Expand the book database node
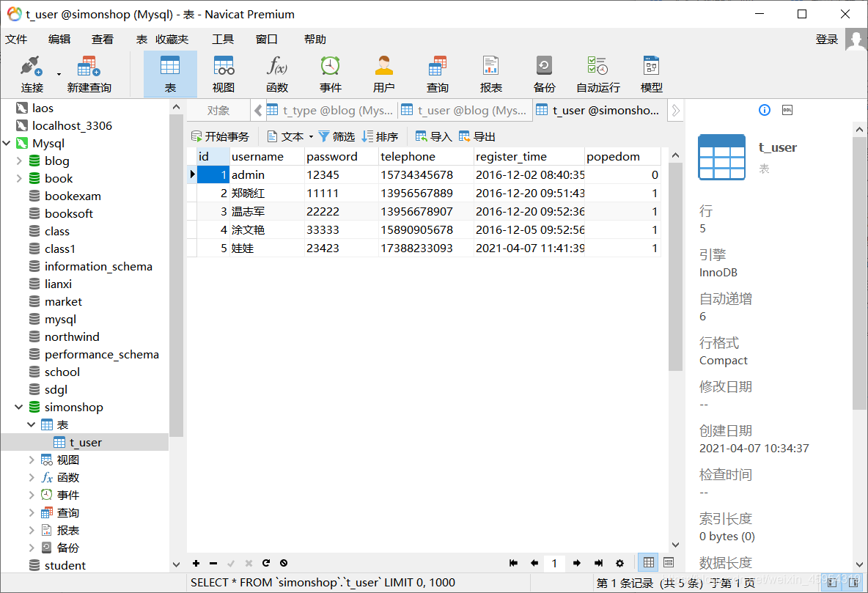The height and width of the screenshot is (593, 868). click(x=19, y=178)
